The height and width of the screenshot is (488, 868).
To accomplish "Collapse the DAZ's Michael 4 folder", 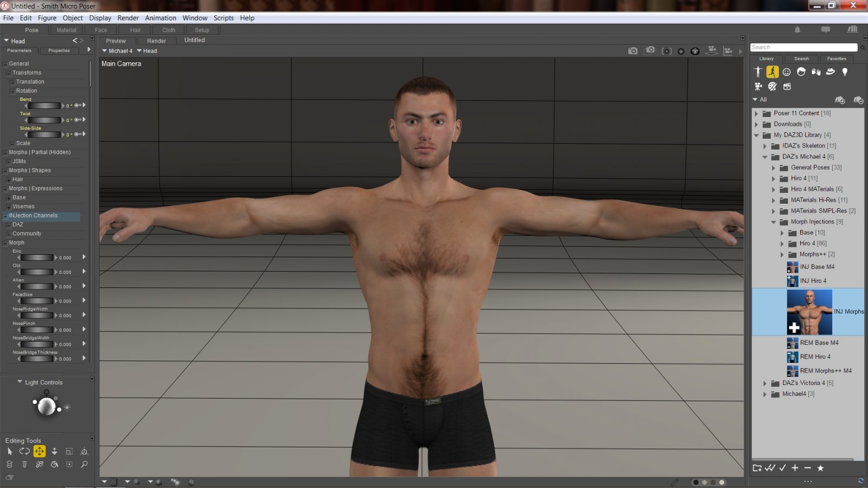I will 765,156.
